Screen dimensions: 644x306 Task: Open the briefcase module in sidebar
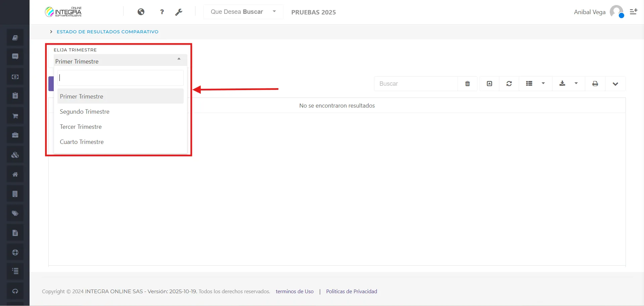coord(15,135)
